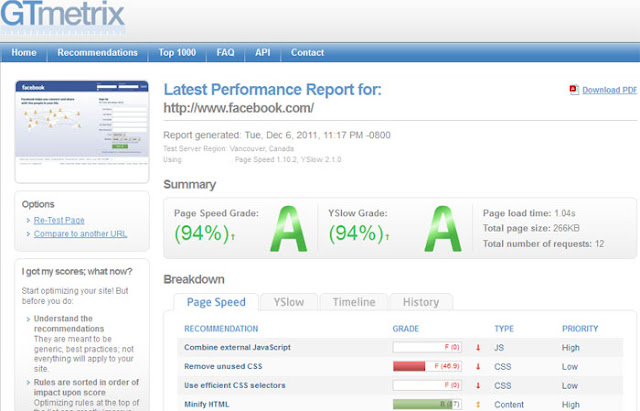Click the F (0) grade bar for Use efficient CSS selectors
640x411 pixels.
coord(427,385)
